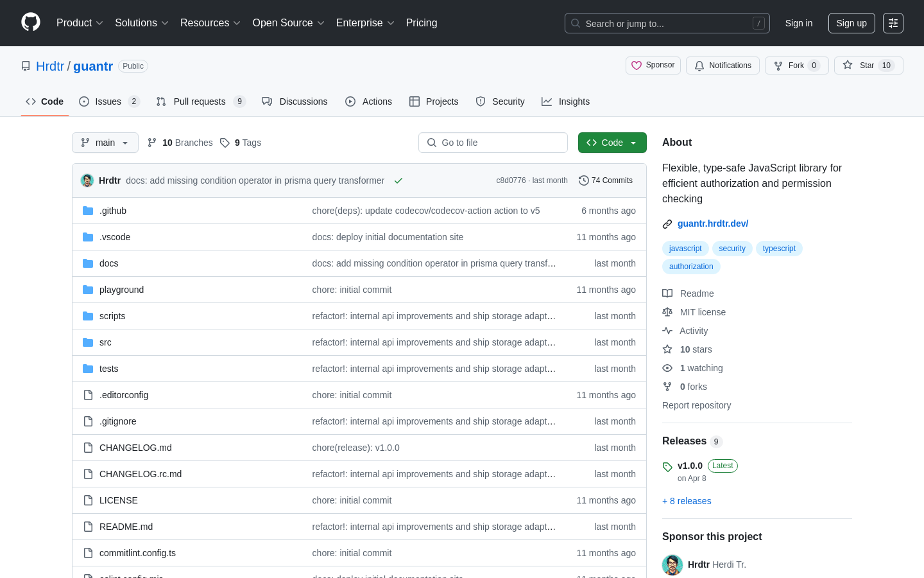Image resolution: width=924 pixels, height=578 pixels.
Task: Expand the Enterprise menu
Action: pos(365,23)
